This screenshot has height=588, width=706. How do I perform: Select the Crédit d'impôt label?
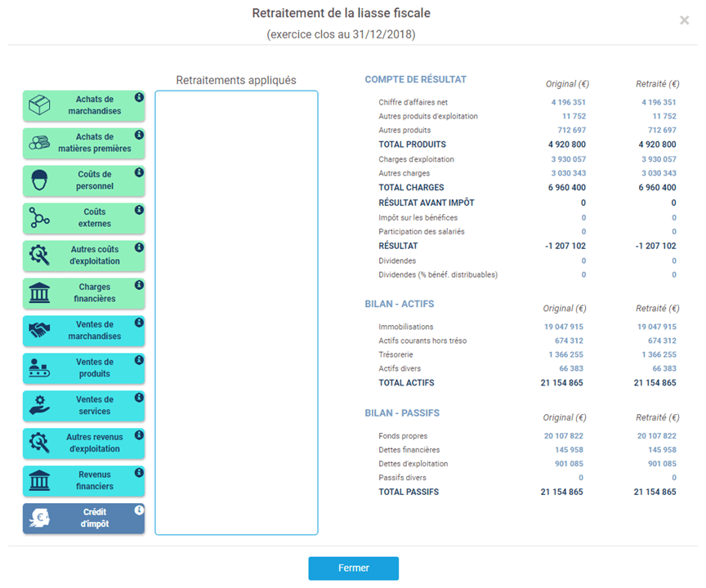(x=95, y=518)
